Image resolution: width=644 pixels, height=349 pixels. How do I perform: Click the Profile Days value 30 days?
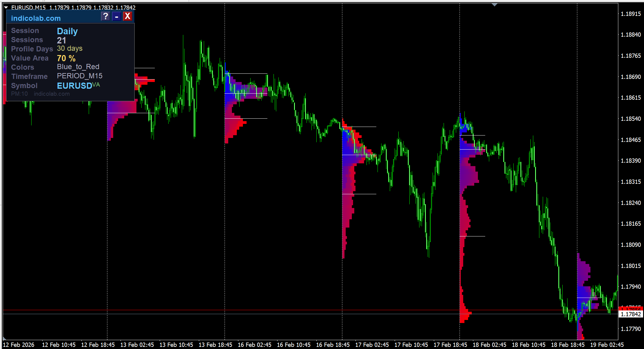[x=69, y=48]
